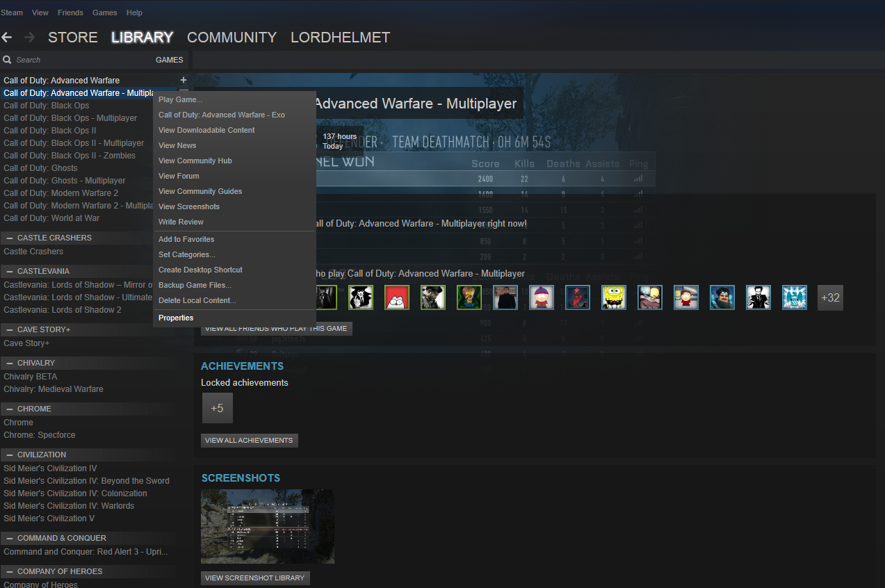Select Castlevania: Lords of Shadow 2

pos(63,310)
